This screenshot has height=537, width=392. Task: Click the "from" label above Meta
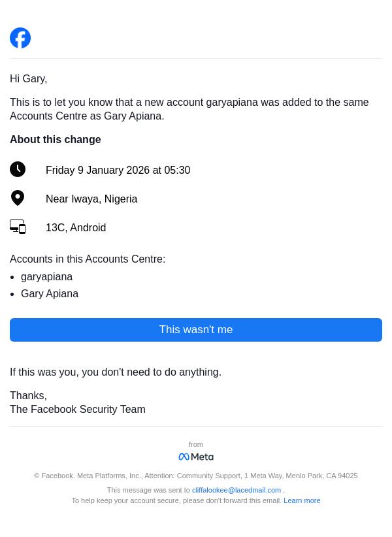click(x=196, y=444)
